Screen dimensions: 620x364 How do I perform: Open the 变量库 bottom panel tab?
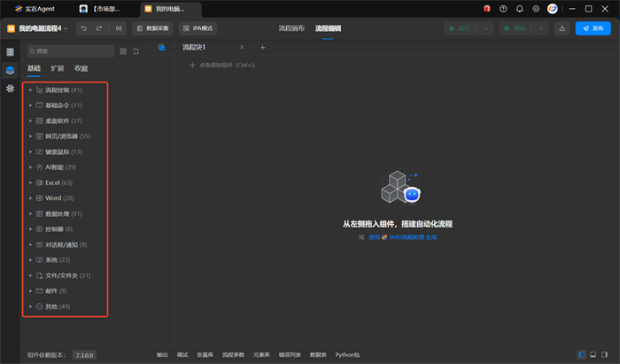(205, 355)
